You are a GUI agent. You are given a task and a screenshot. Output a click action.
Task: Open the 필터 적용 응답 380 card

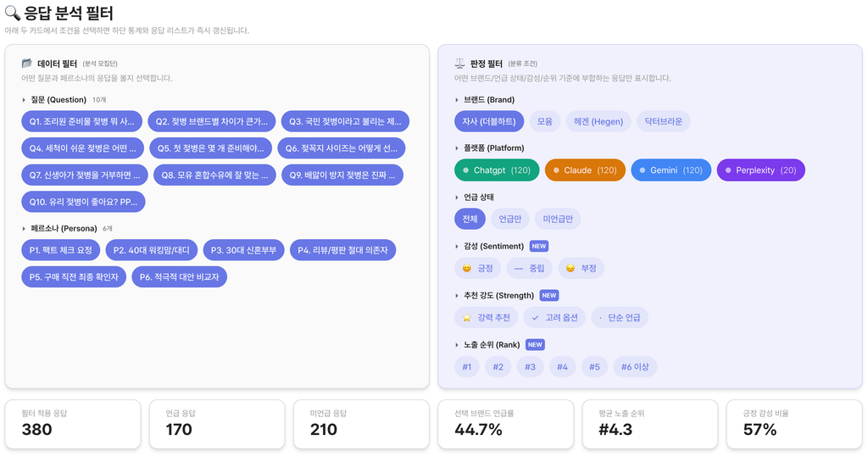(73, 424)
